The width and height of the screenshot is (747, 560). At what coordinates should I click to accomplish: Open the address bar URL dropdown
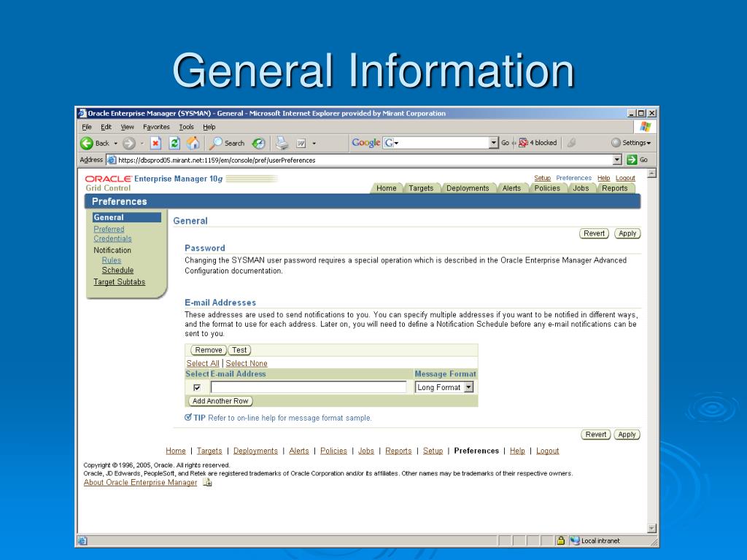[x=617, y=160]
